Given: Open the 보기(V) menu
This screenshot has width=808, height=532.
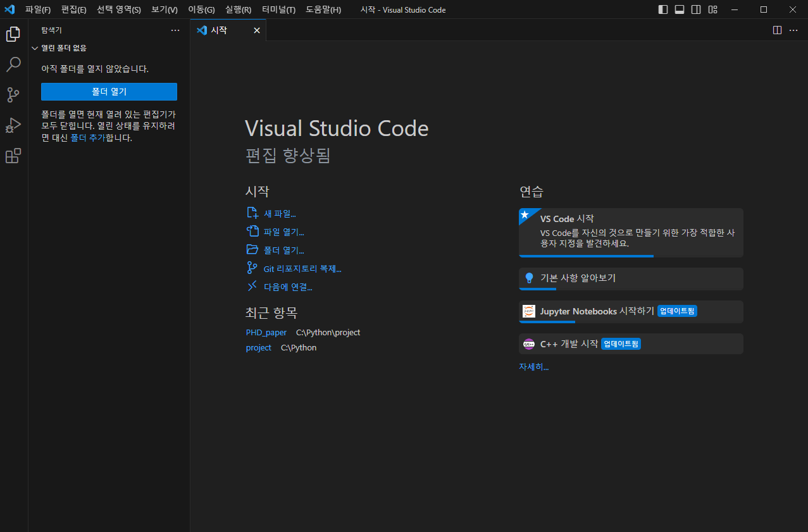Looking at the screenshot, I should pyautogui.click(x=165, y=9).
